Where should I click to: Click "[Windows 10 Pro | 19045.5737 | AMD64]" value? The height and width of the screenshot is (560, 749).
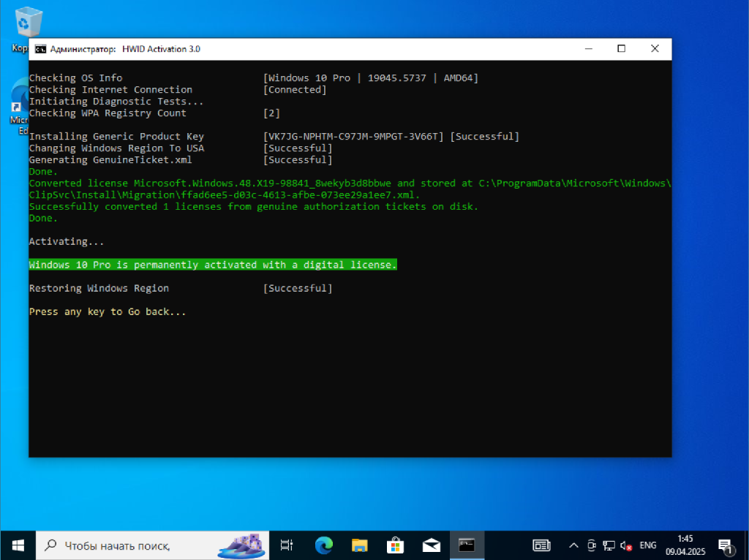point(371,77)
